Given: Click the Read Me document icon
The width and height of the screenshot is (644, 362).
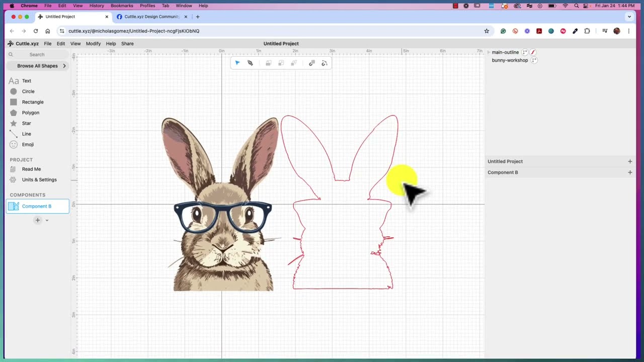Looking at the screenshot, I should (14, 169).
